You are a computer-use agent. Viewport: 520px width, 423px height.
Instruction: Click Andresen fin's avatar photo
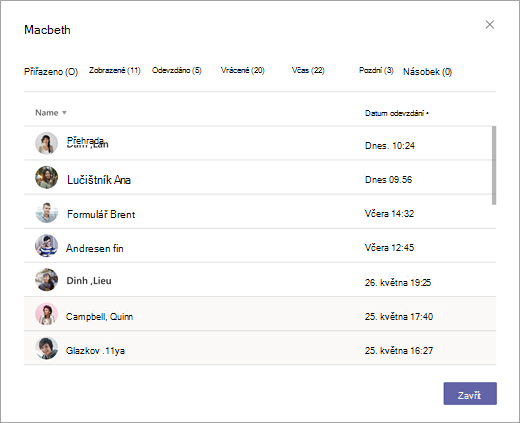(x=46, y=246)
